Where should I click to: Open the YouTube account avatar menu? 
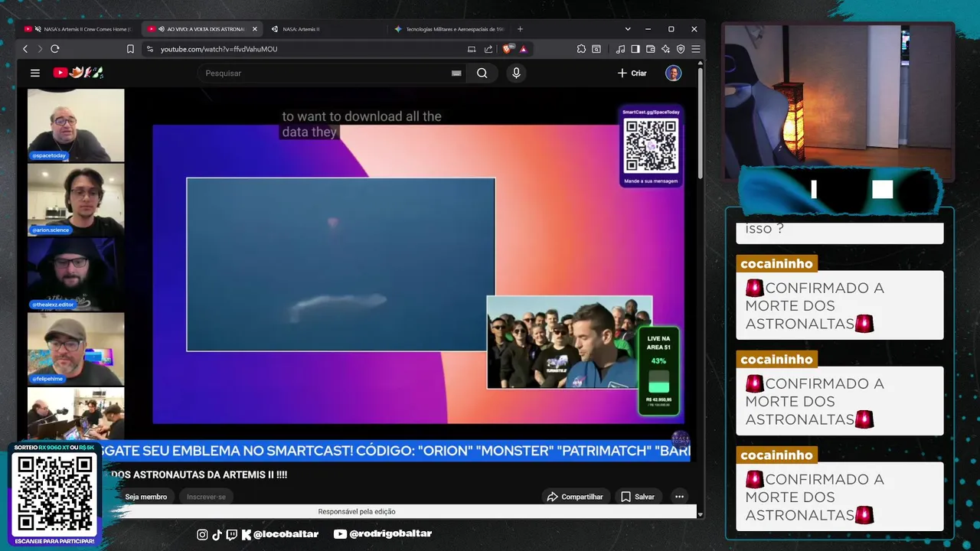pyautogui.click(x=674, y=73)
